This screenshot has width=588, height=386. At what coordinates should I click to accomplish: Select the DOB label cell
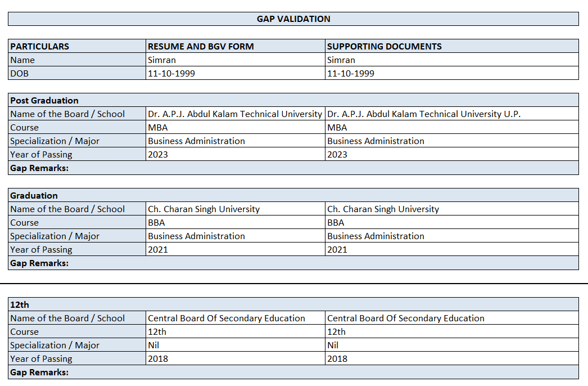tap(77, 73)
